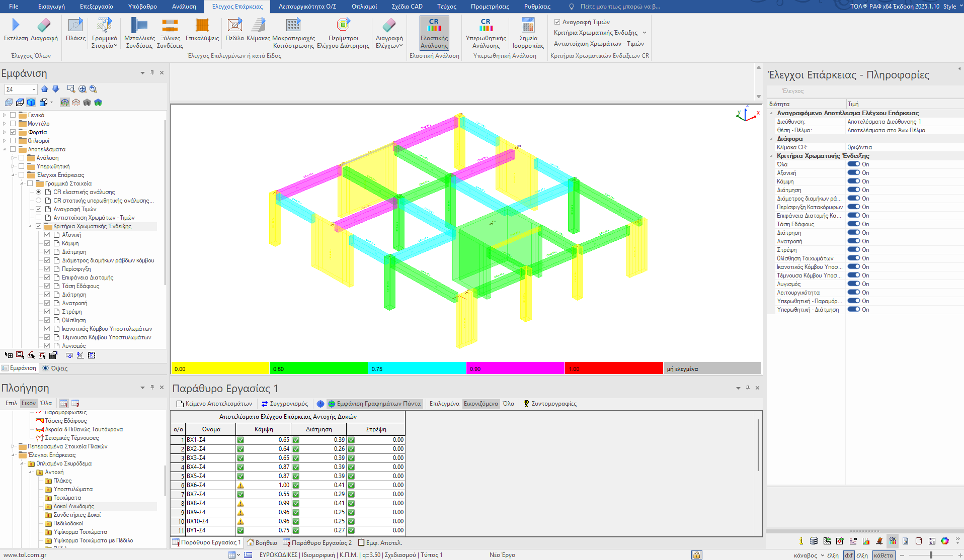This screenshot has height=560, width=964.
Task: Select the Τοιχώματα item in navigation tree
Action: tap(67, 498)
